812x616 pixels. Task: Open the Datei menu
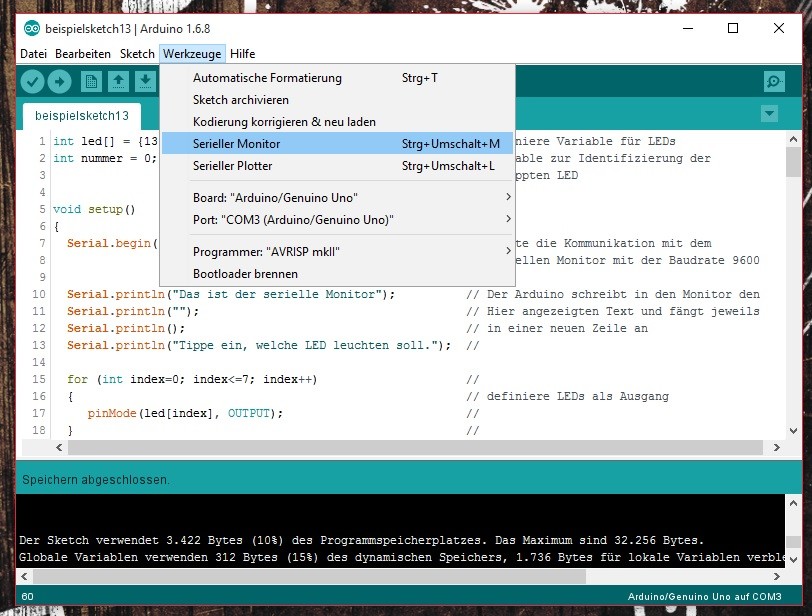[33, 54]
